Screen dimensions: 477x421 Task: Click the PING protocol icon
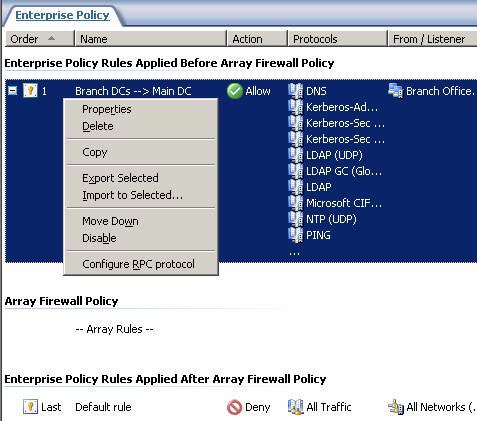[x=295, y=235]
